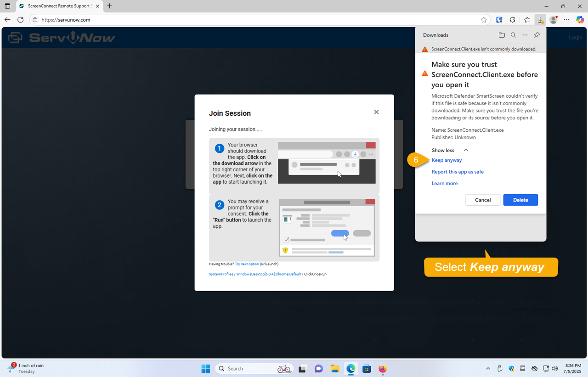Click WindowsDesktop Chrome Default link
The width and height of the screenshot is (588, 377).
click(268, 274)
